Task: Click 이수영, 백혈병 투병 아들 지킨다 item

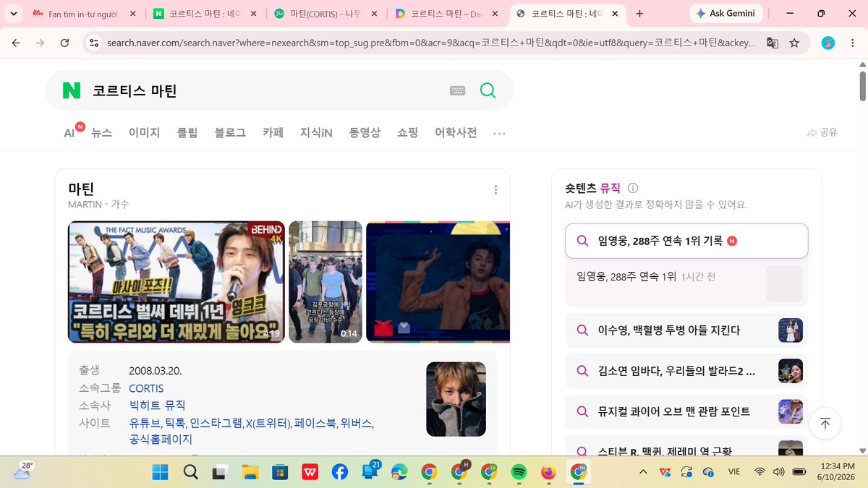Action: (x=686, y=330)
